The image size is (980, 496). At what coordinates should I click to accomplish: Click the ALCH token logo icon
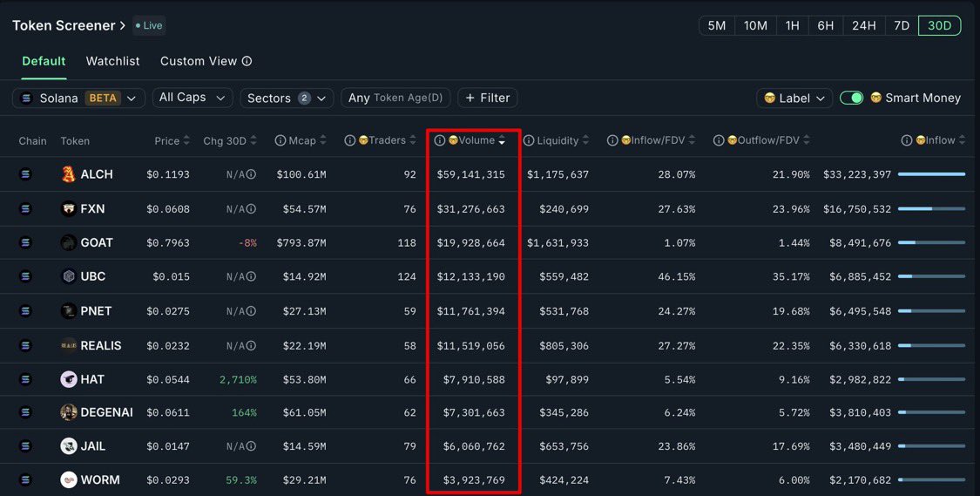pyautogui.click(x=69, y=174)
